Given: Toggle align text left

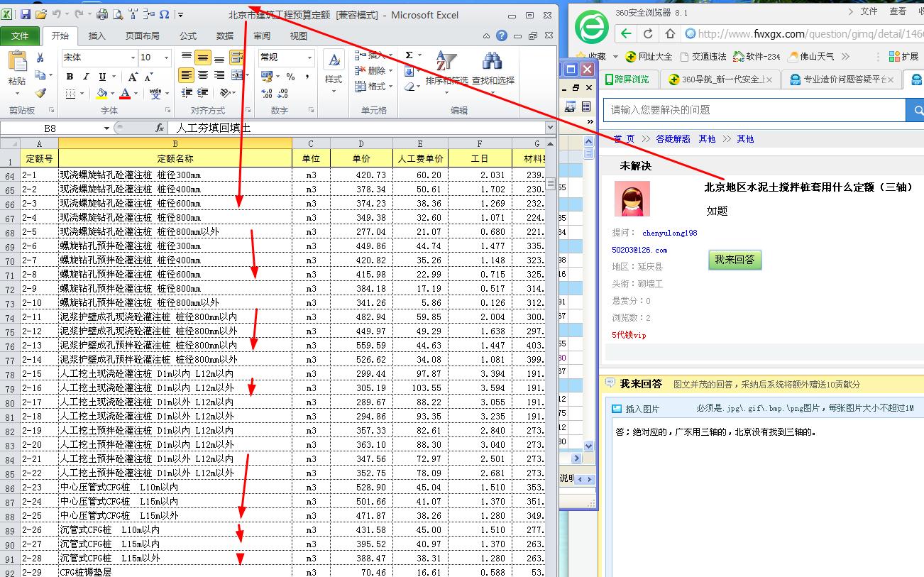Looking at the screenshot, I should tap(186, 75).
